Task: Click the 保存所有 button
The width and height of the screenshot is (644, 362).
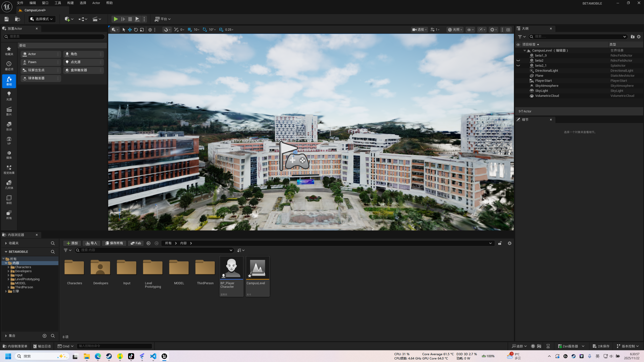Action: 114,243
